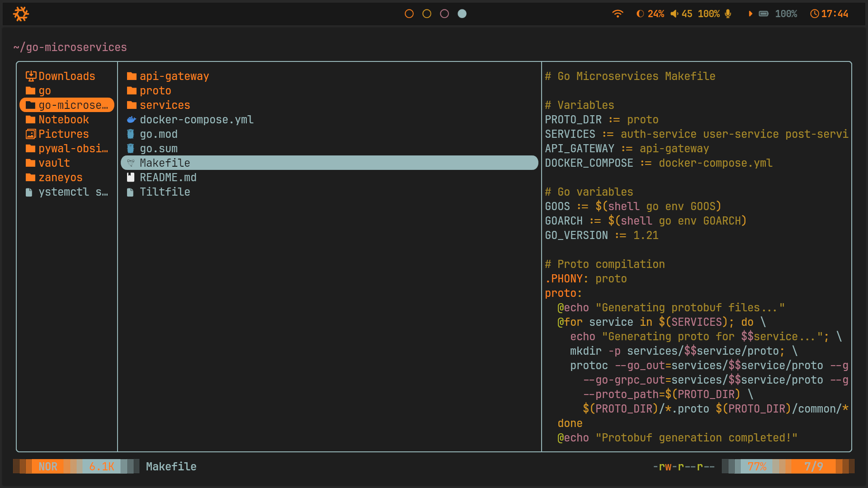Select the README.md file name
868x488 pixels.
click(x=168, y=178)
